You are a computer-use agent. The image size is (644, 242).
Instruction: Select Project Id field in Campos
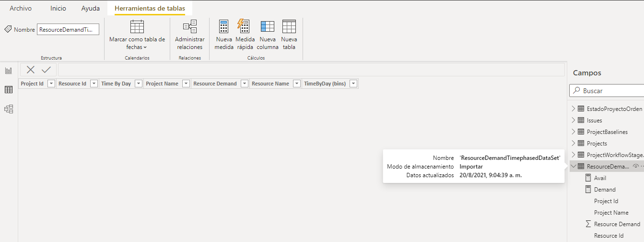coord(606,201)
